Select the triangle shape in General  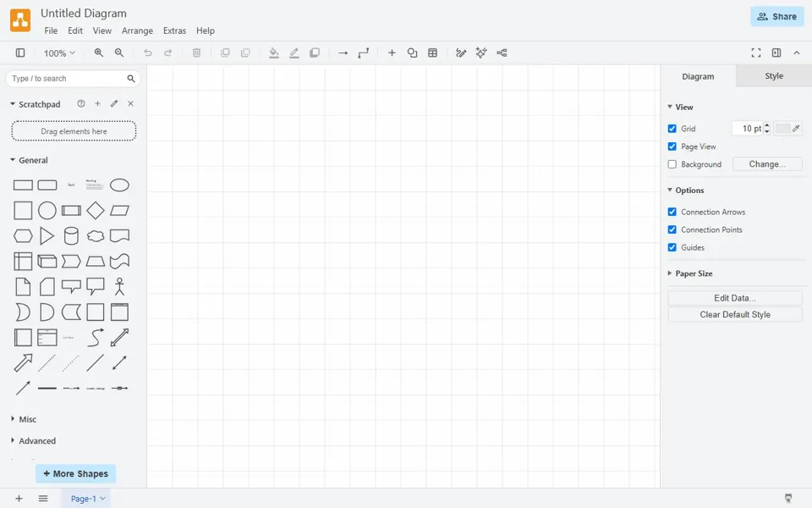click(x=47, y=236)
